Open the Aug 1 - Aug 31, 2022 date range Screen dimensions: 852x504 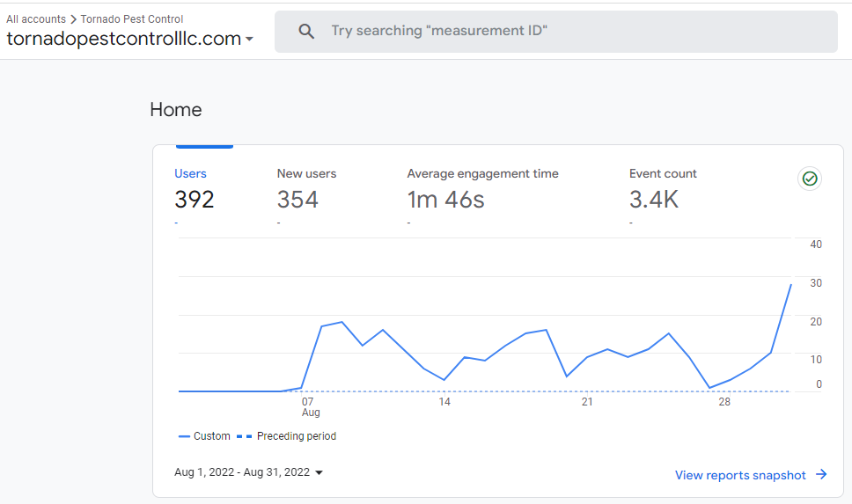point(242,472)
